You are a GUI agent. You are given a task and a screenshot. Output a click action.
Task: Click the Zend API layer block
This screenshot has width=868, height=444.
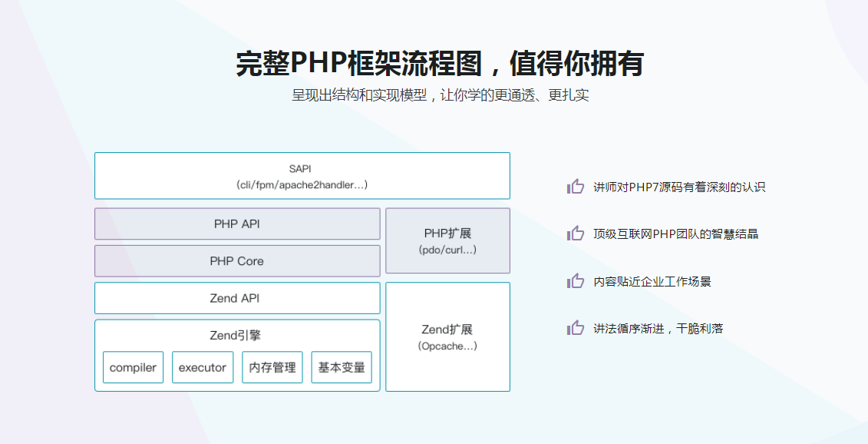point(237,297)
